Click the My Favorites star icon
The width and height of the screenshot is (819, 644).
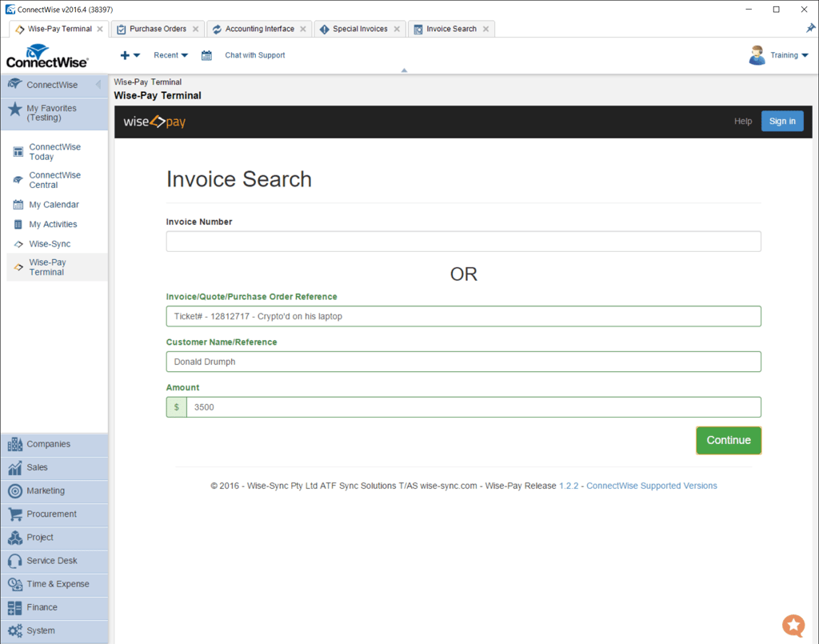[15, 109]
